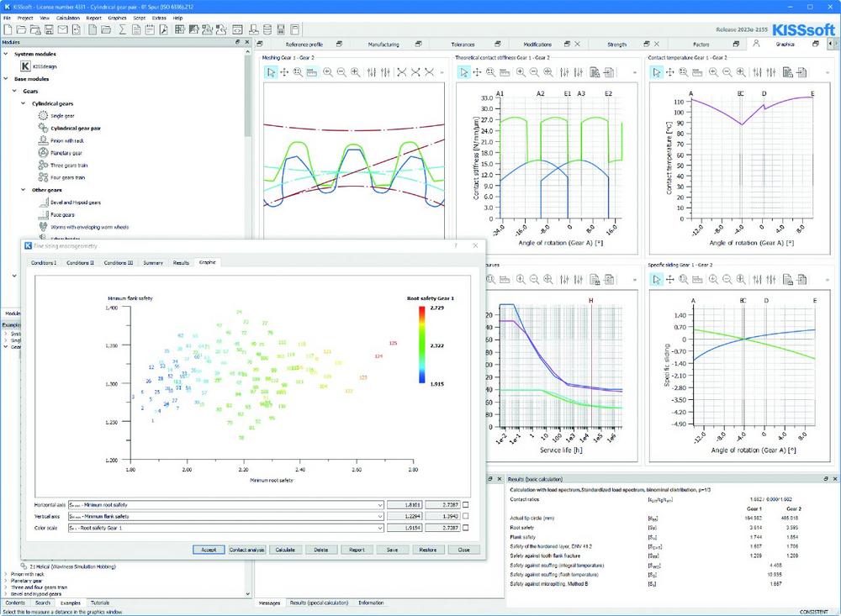Screen dimensions: 841x616
Task: Activate pan tool in Specific sliding toolbar
Action: coord(670,279)
